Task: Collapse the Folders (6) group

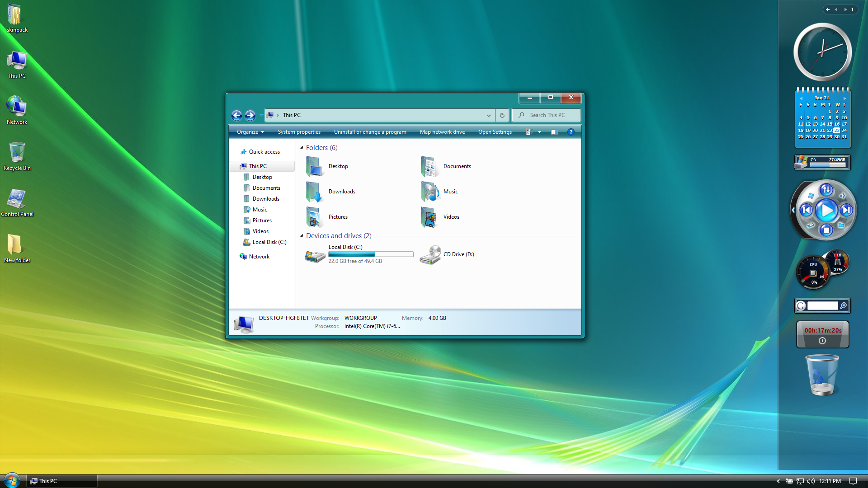Action: tap(302, 148)
